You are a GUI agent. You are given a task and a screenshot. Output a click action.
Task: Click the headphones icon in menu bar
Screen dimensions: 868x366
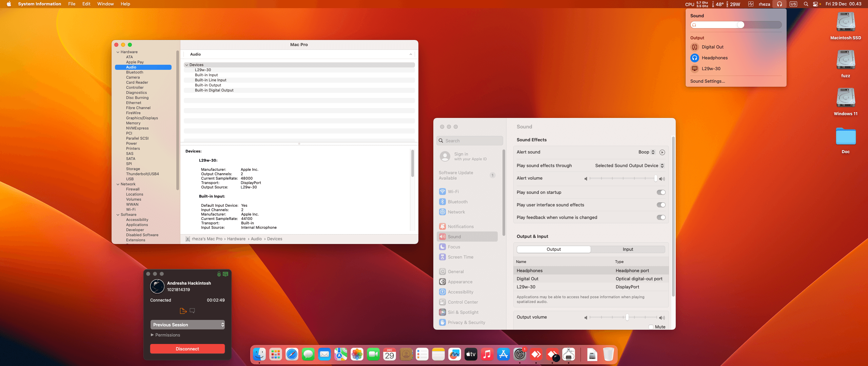point(780,4)
